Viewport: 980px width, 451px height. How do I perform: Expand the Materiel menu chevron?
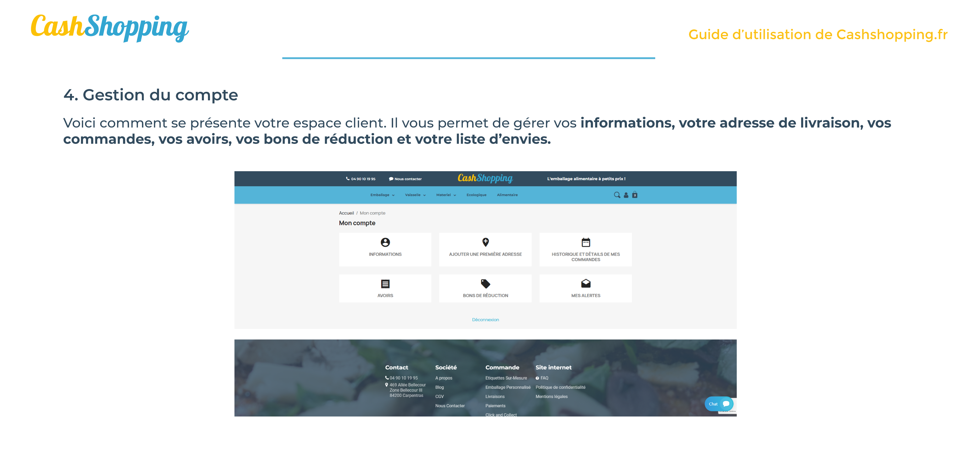(455, 195)
